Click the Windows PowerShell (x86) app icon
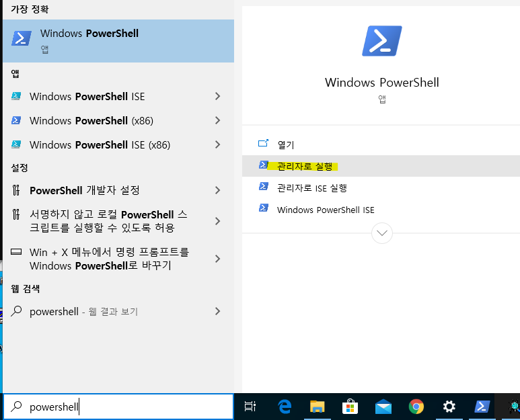This screenshot has width=520, height=420. 16,120
